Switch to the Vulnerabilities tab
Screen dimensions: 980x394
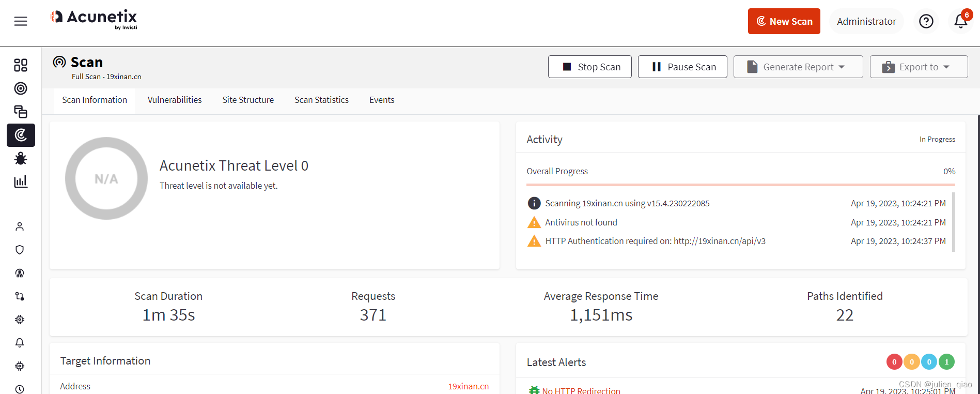(175, 100)
